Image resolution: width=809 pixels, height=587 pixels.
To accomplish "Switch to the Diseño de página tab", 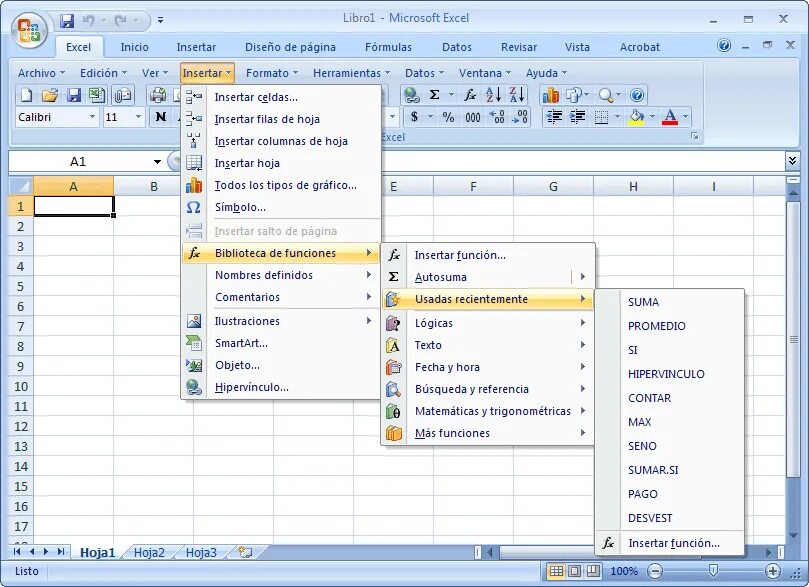I will coord(290,47).
